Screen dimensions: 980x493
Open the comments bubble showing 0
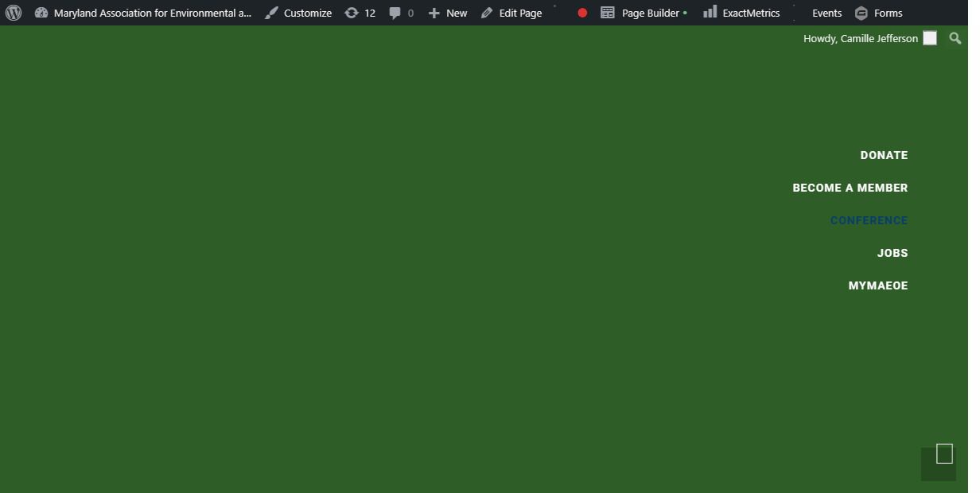pyautogui.click(x=401, y=13)
